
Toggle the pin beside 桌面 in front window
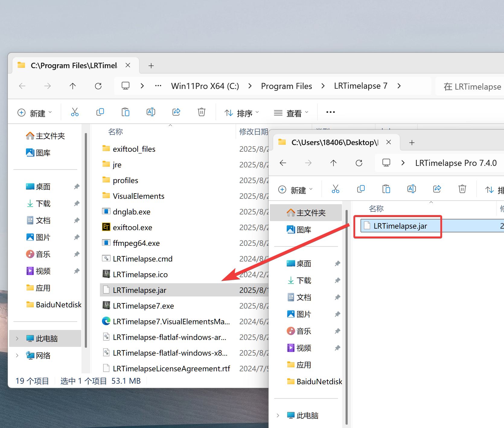coord(337,264)
